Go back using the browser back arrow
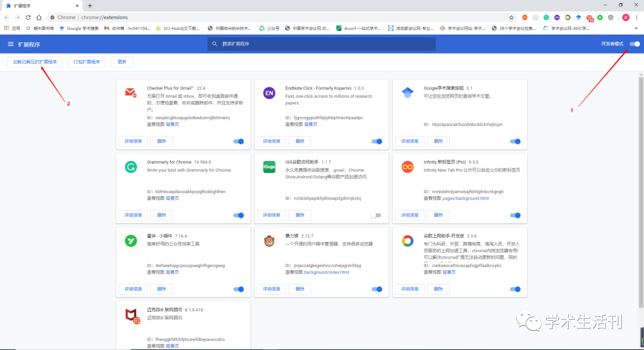 click(7, 17)
